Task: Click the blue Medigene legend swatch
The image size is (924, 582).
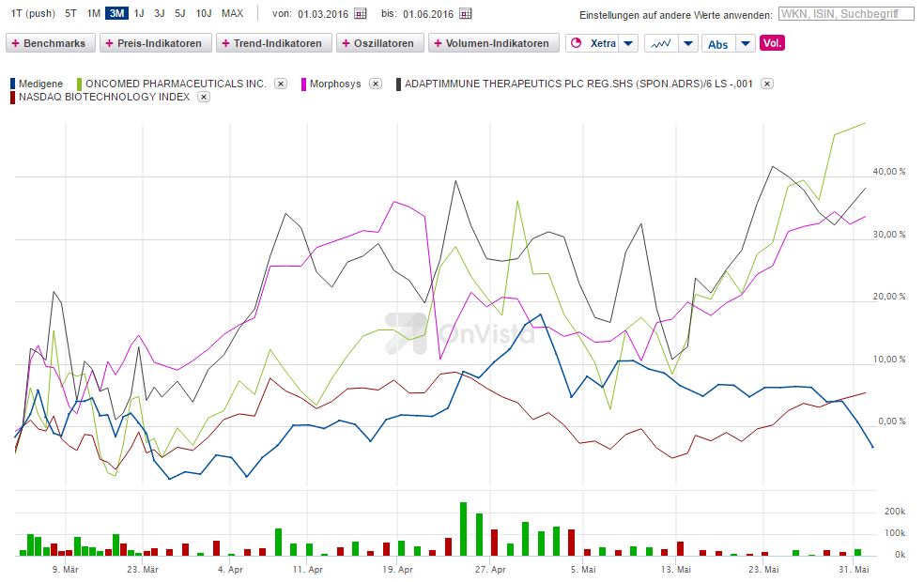Action: (13, 84)
